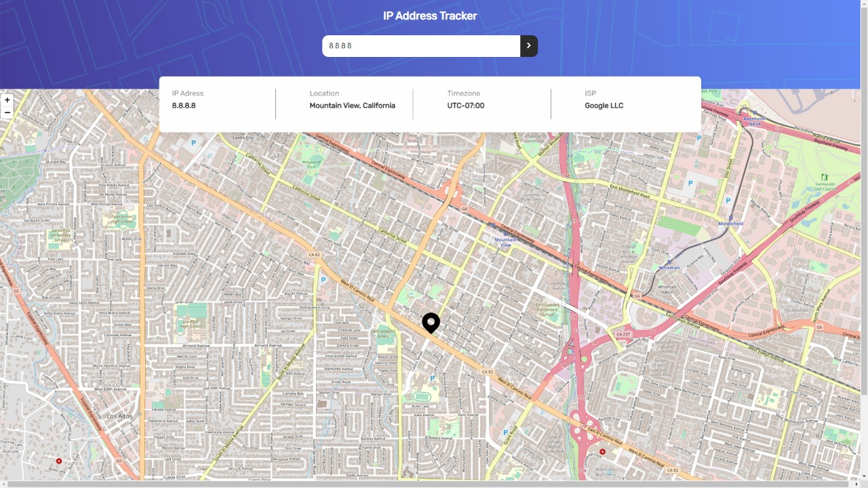Click the blue parking icon near Castro City
Viewport: 868px width, 488px height.
[x=193, y=142]
